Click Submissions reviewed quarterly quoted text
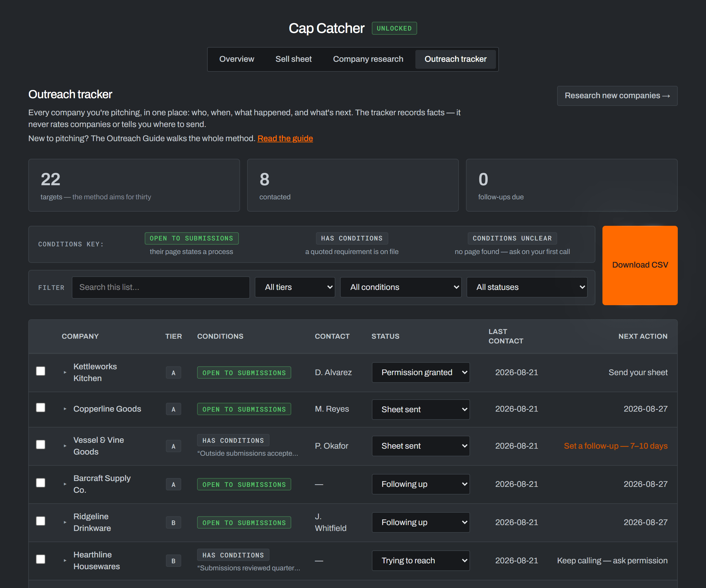 pyautogui.click(x=249, y=568)
